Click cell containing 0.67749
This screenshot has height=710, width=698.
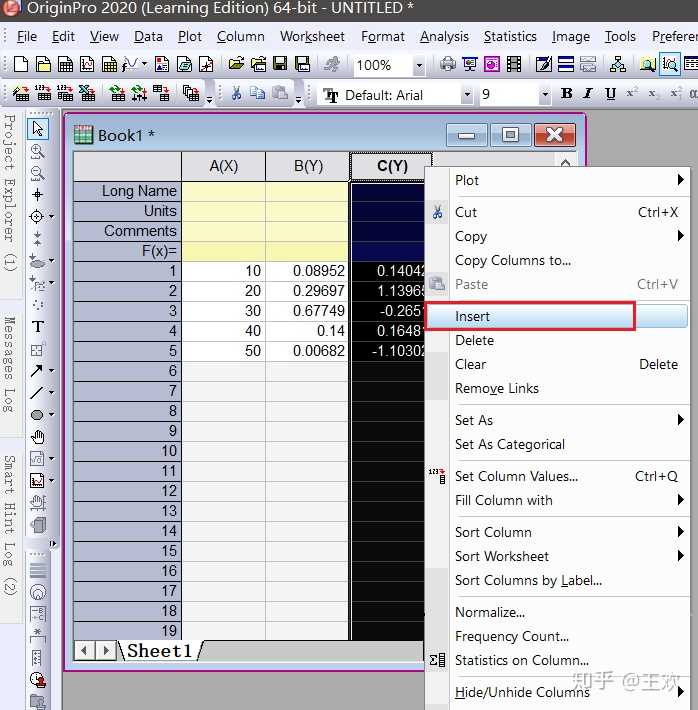click(x=307, y=311)
